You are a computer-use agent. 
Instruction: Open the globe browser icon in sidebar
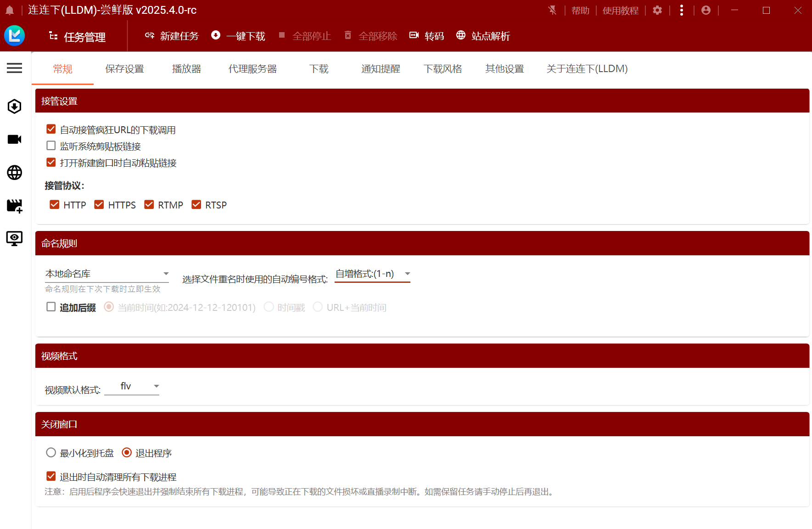point(14,173)
